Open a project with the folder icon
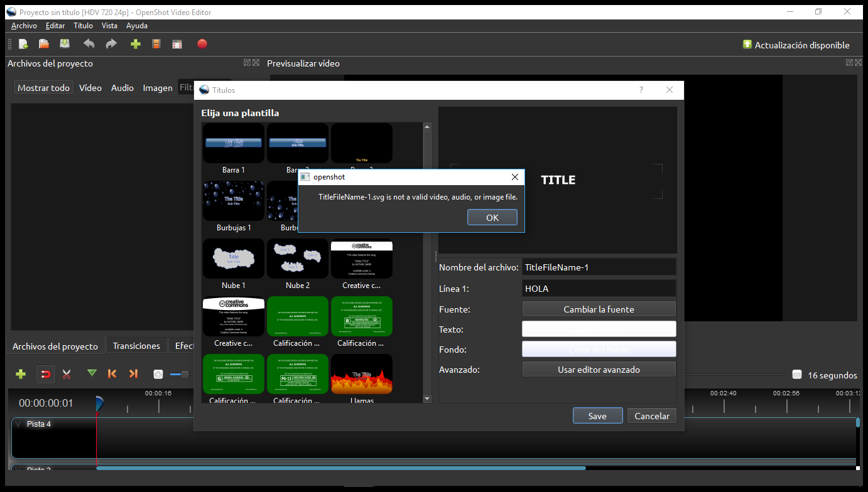This screenshot has width=868, height=492. click(44, 44)
